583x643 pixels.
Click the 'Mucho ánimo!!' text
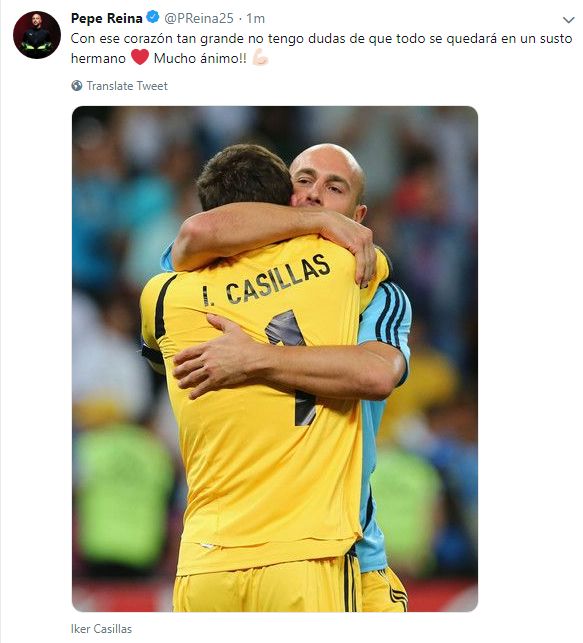200,58
